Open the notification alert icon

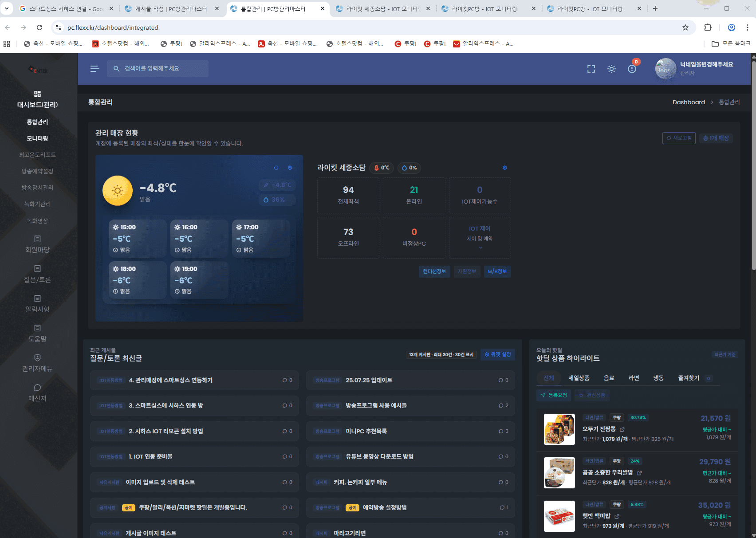point(632,69)
